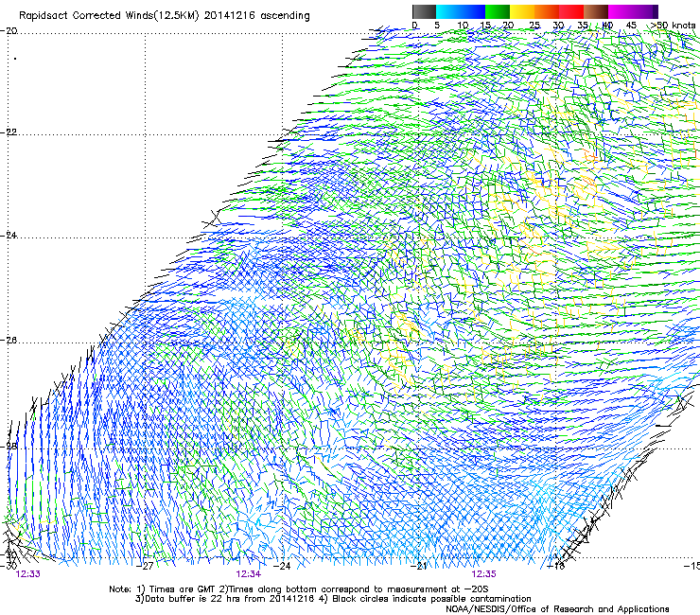Click the chart title 'Rapidscat Corrected Winds(12.5KM)'
This screenshot has height=615, width=700.
(109, 16)
